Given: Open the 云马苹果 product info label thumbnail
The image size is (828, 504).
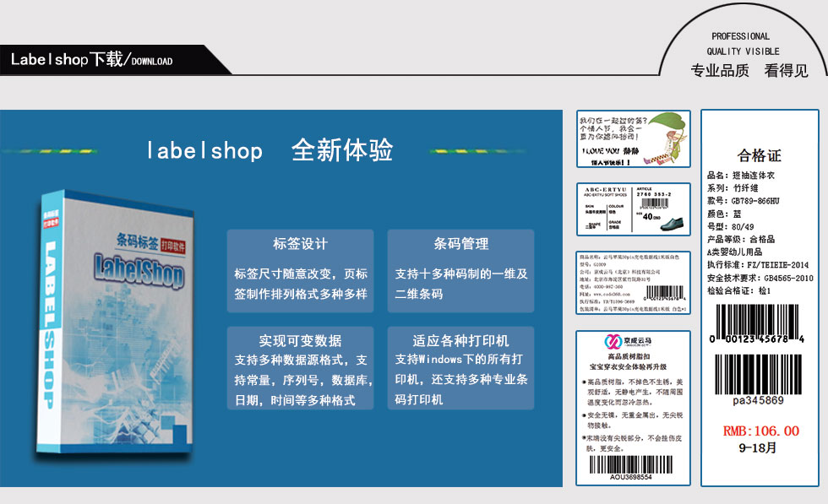Looking at the screenshot, I should (x=633, y=283).
